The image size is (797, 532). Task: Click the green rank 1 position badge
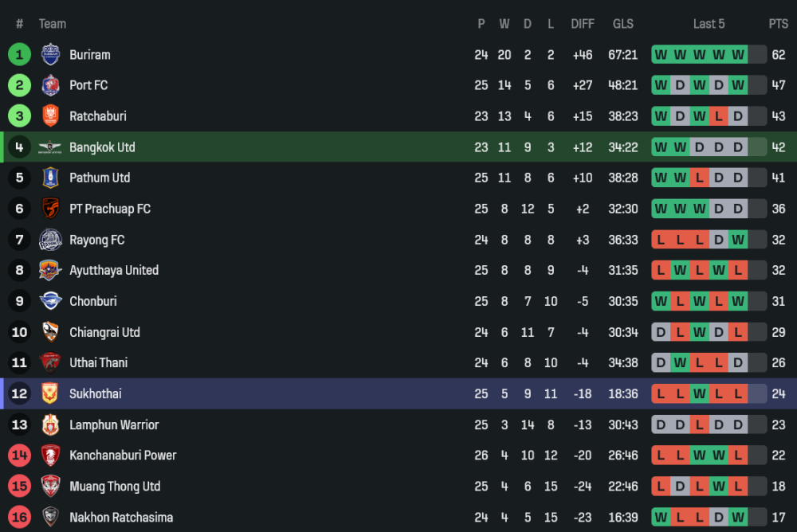coord(19,55)
